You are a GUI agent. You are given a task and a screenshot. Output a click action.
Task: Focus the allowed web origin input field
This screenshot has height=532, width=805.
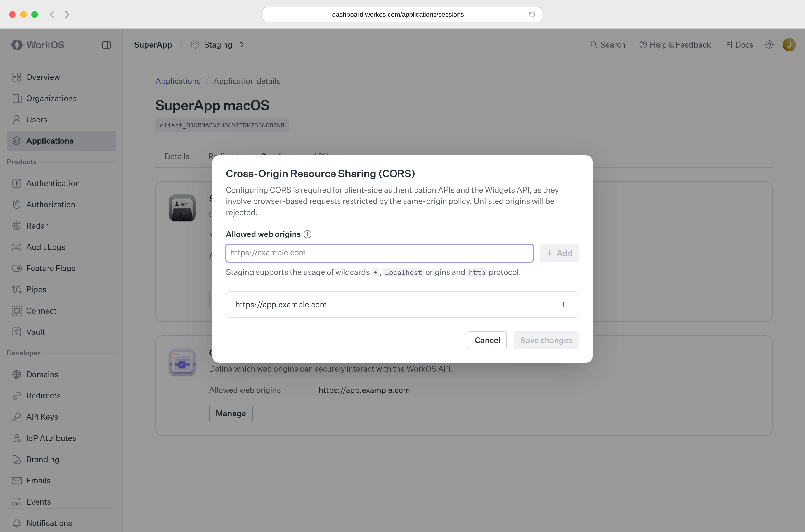point(379,253)
